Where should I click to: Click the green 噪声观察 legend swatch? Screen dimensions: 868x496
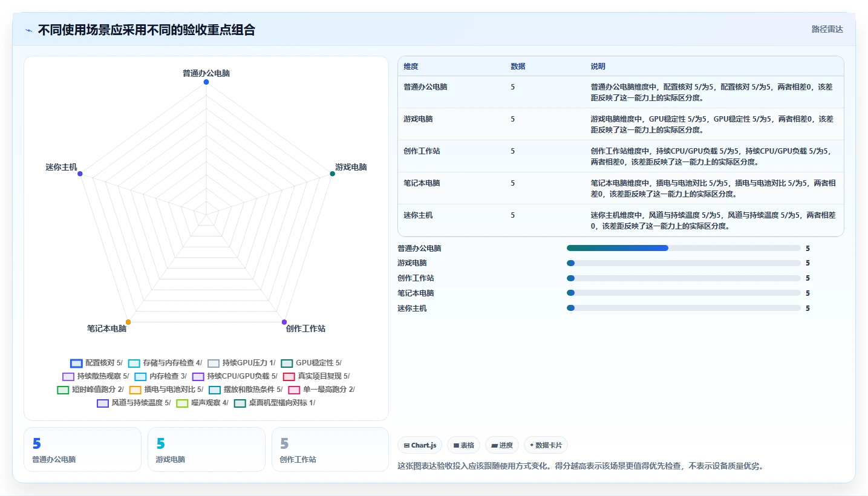[182, 403]
